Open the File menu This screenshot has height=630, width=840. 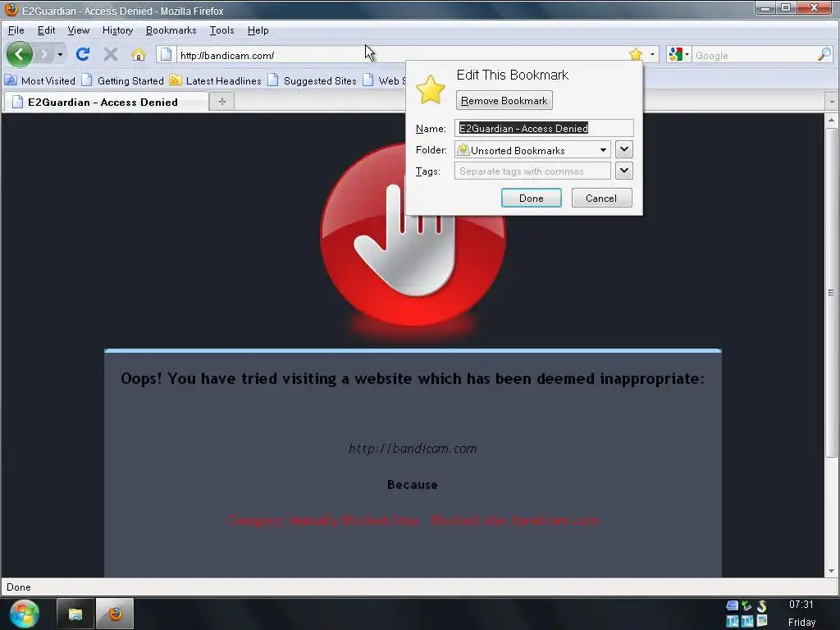16,30
